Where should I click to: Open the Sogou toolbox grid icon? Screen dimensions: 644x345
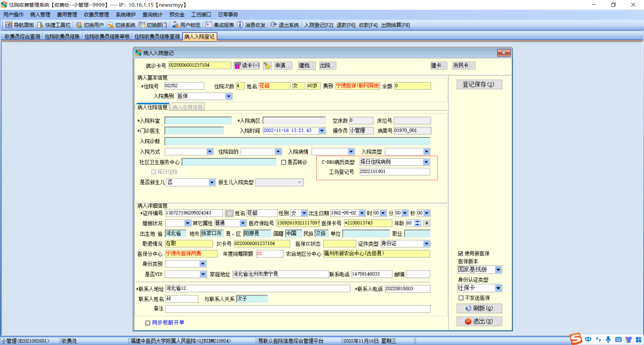[639, 340]
